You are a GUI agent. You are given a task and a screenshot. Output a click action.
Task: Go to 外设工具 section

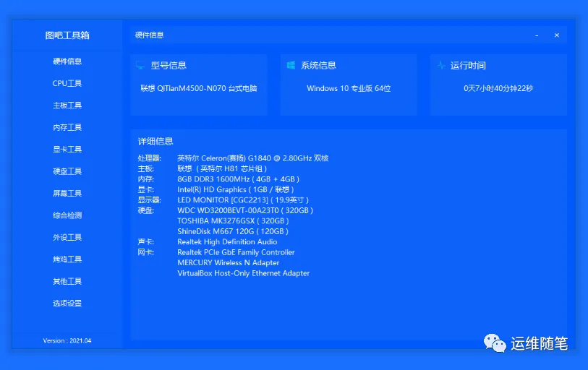(67, 237)
